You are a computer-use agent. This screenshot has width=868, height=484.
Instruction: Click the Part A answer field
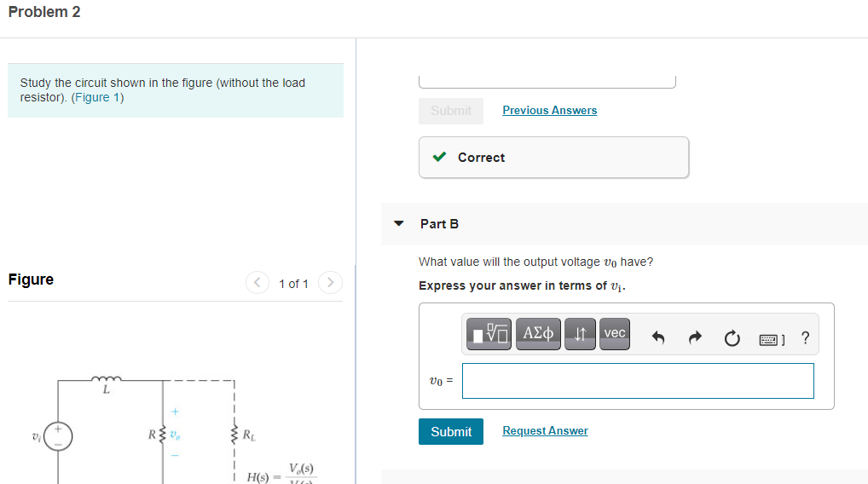pos(547,82)
